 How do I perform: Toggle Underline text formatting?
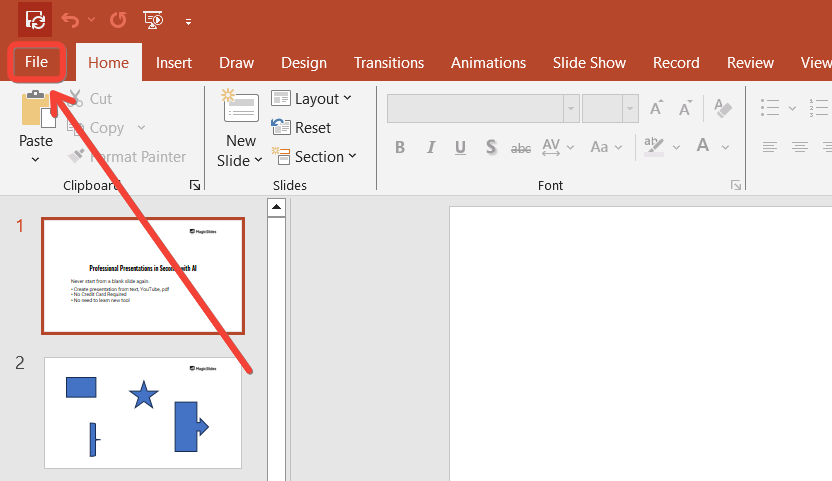(460, 147)
